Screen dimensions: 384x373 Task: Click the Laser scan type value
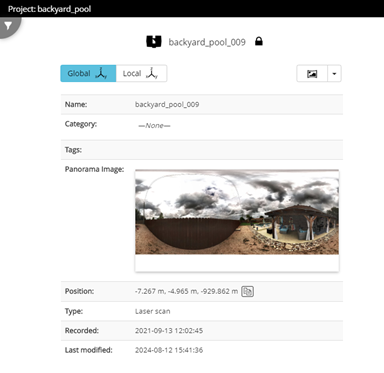pos(153,311)
